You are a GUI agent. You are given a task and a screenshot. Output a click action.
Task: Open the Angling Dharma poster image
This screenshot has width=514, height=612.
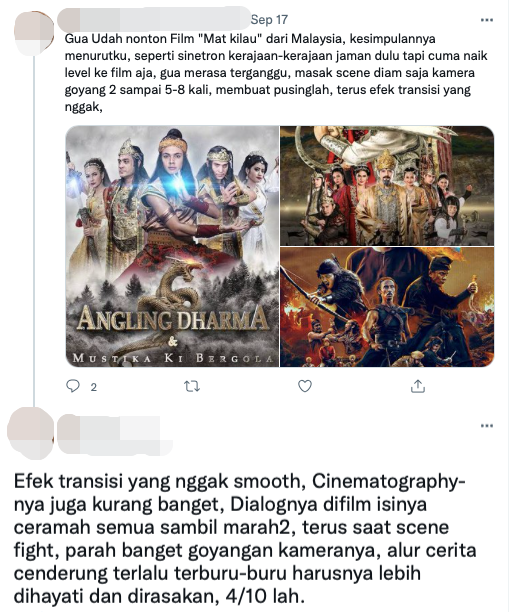[x=172, y=246]
